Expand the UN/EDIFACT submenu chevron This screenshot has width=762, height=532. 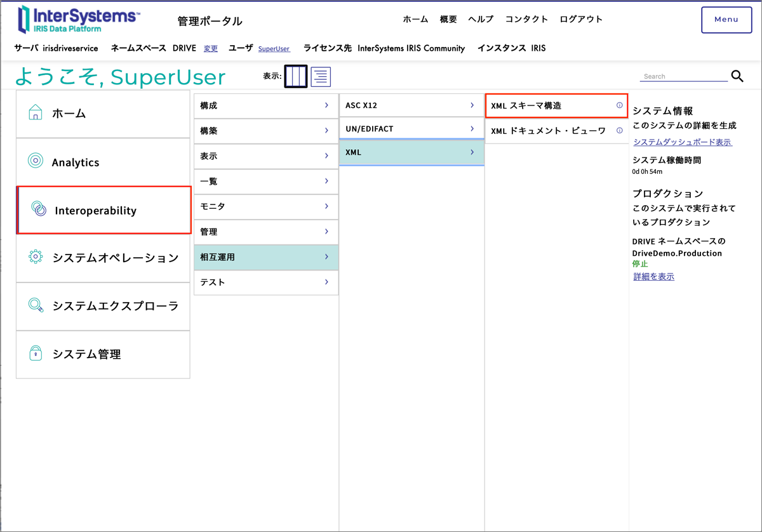point(472,129)
